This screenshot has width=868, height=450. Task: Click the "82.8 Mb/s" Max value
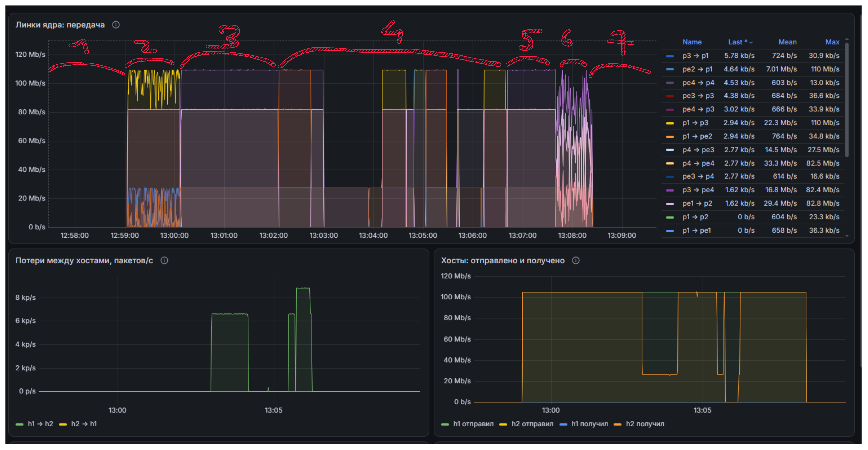click(823, 203)
